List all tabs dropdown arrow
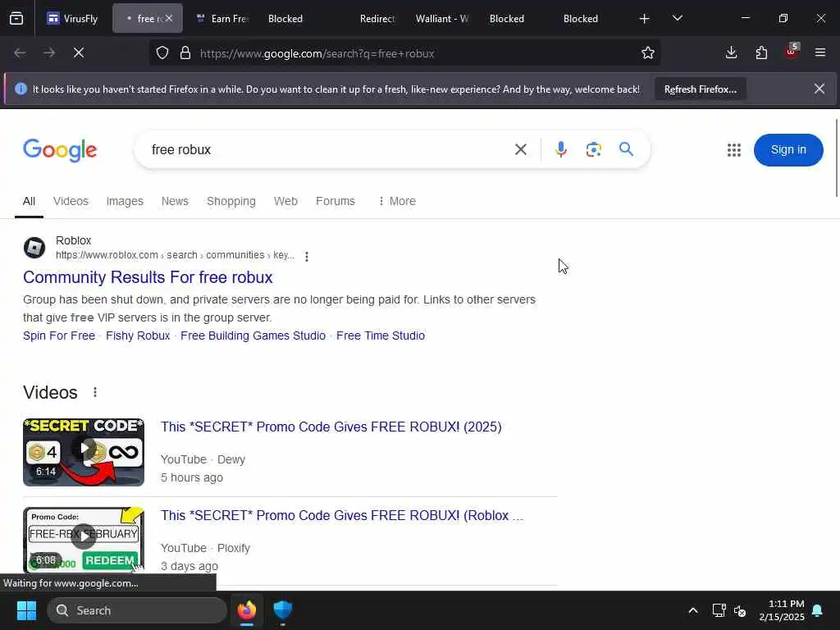 [x=678, y=18]
